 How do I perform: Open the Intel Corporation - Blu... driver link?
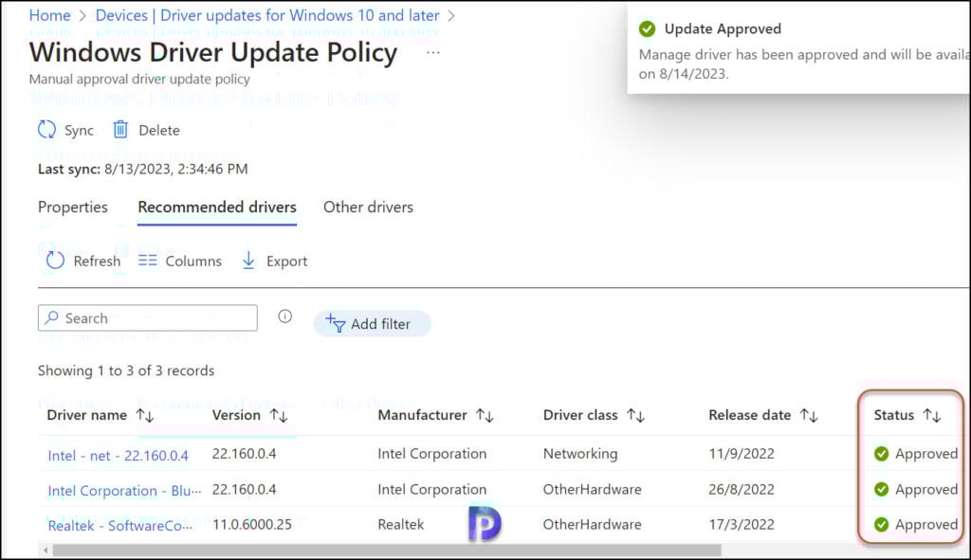124,491
